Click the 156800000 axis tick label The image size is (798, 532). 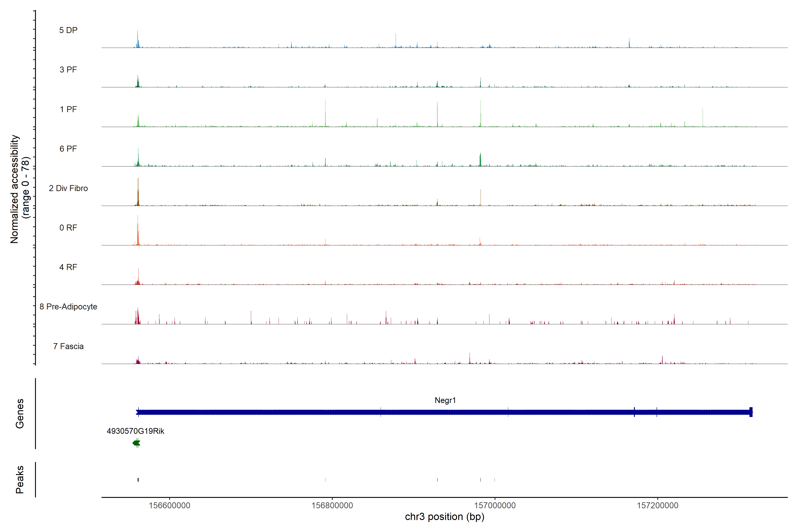332,505
